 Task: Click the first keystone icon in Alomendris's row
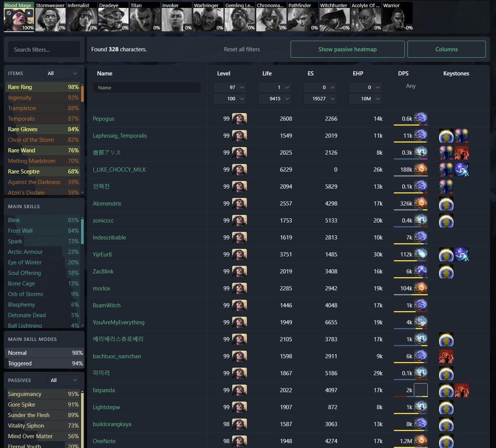click(446, 204)
